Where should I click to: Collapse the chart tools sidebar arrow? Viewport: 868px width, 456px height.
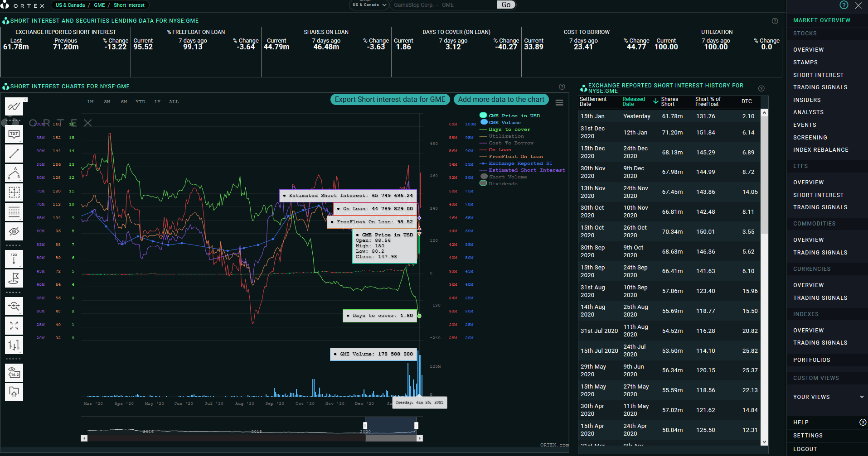click(x=26, y=99)
